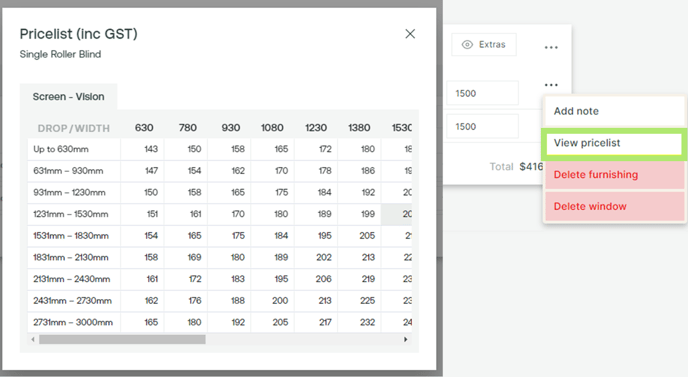The width and height of the screenshot is (688, 377).
Task: Click price 219 in 2131mm – 2430mm row
Action: (x=368, y=279)
